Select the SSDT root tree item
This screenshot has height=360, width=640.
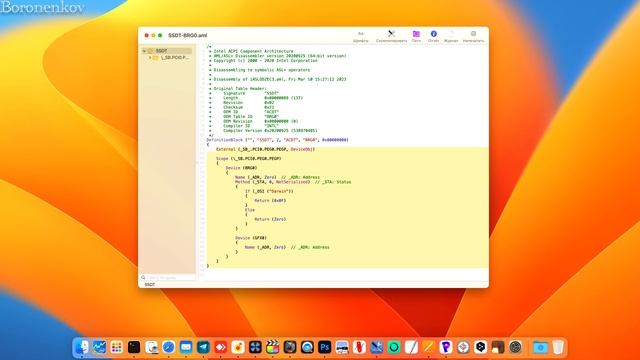[x=167, y=51]
